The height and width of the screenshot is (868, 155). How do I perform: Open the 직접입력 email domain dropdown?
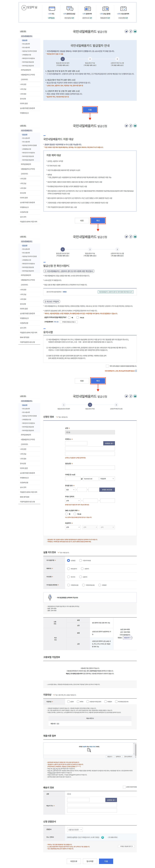pos(107,479)
